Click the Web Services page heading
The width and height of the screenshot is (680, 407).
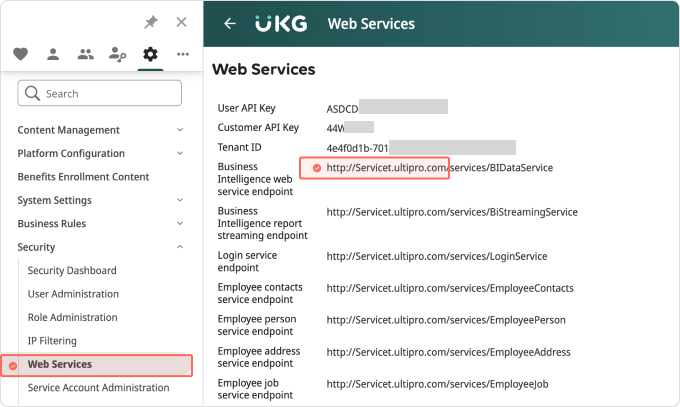(264, 69)
